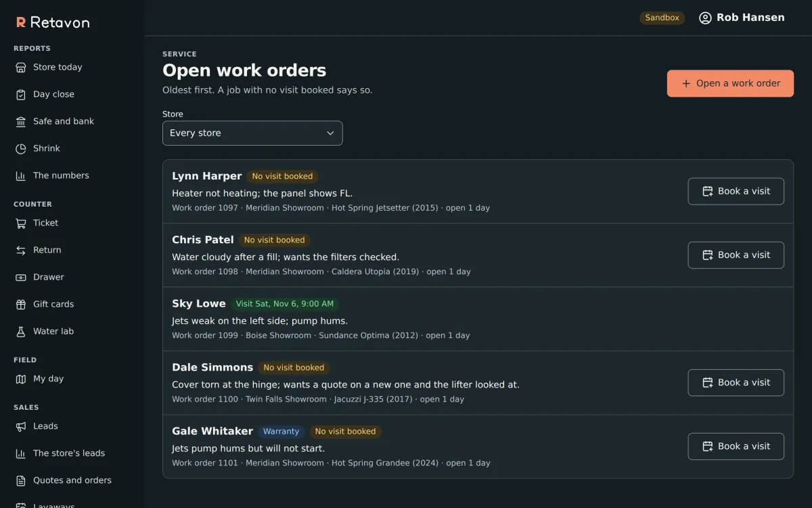Click the Sandbox badge
The image size is (812, 508).
click(x=662, y=18)
